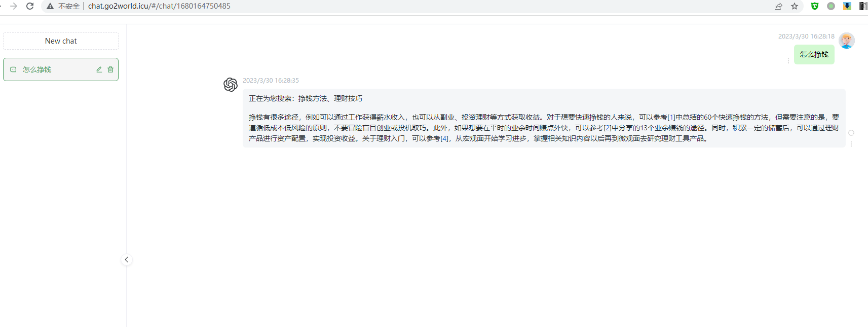Viewport: 868px width, 327px height.
Task: Click the user avatar picture
Action: tap(846, 41)
